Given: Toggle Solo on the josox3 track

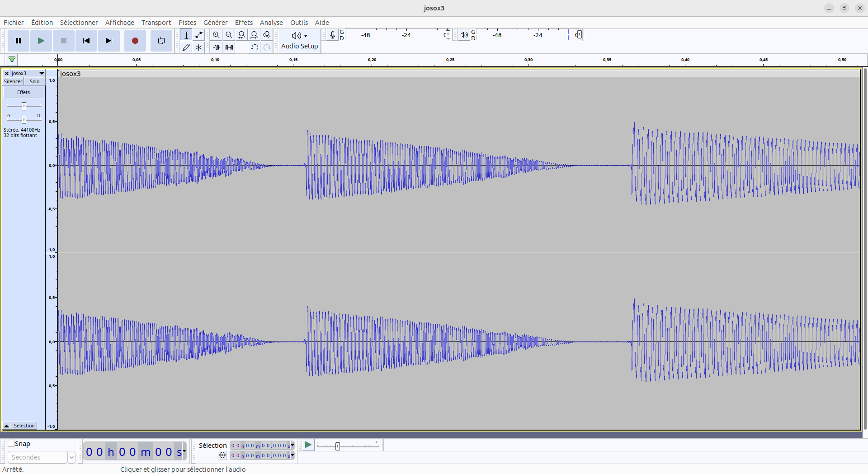Looking at the screenshot, I should tap(34, 81).
